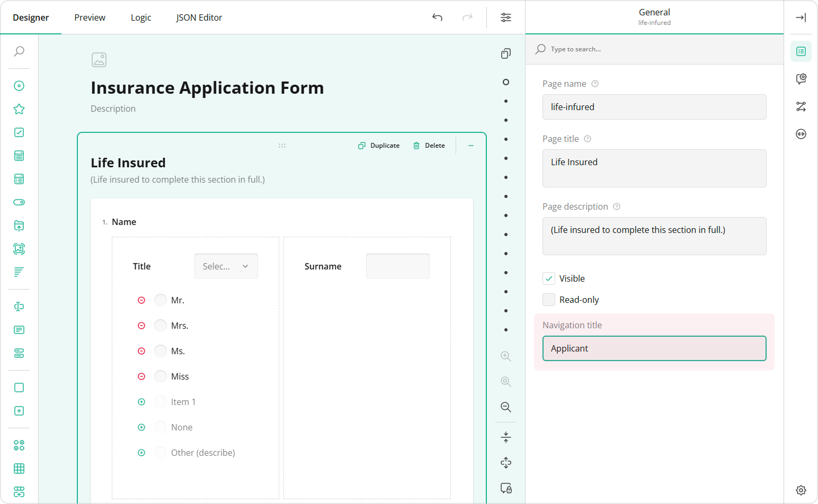Collapse the Life Insured page panel
This screenshot has width=818, height=504.
tap(470, 146)
